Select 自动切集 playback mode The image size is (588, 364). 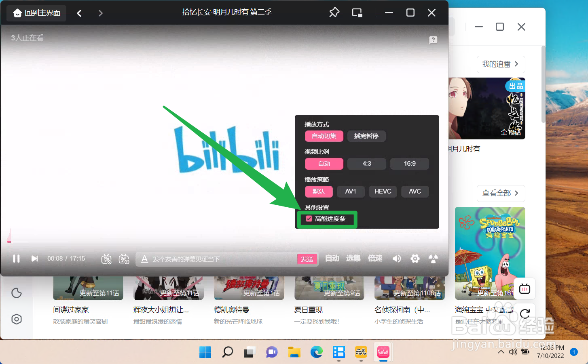click(324, 136)
